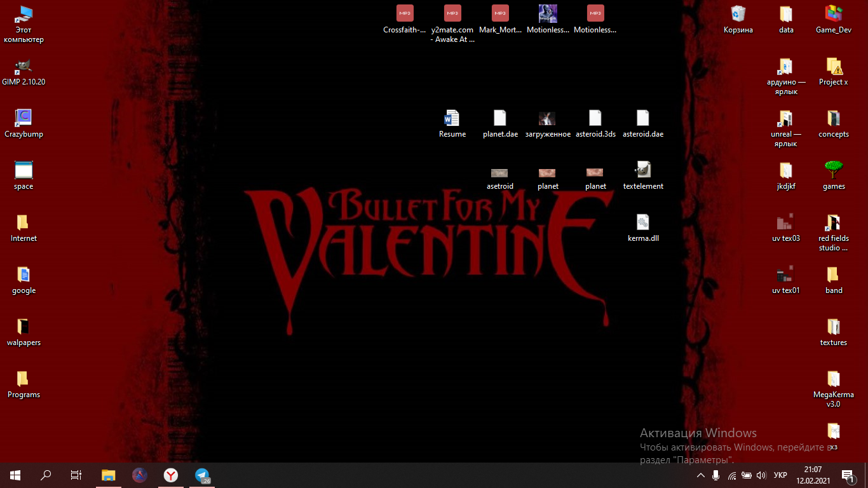Open the Crazybump desktop icon
Viewport: 868px width, 488px height.
coord(24,118)
